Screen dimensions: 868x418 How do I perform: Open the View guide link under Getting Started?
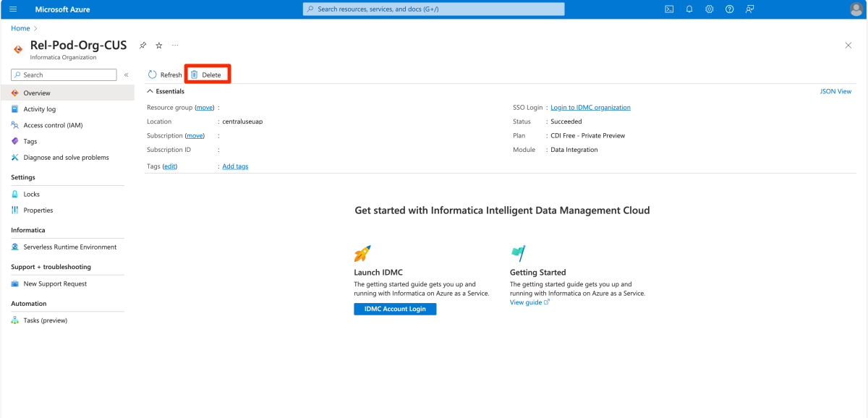524,302
